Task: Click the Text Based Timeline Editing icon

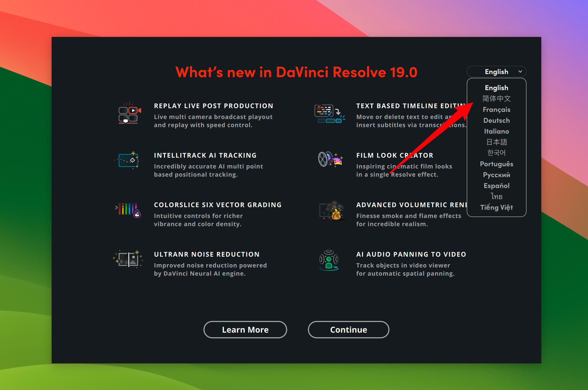Action: 329,114
